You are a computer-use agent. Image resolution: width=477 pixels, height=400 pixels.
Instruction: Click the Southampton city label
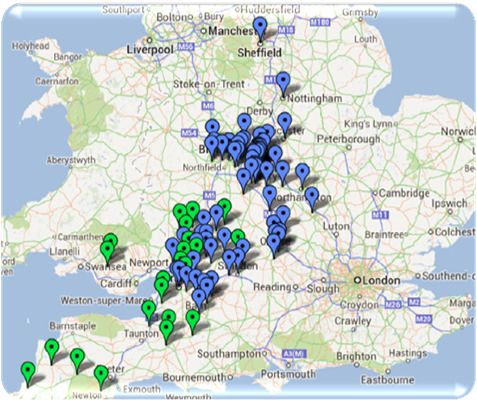point(228,353)
